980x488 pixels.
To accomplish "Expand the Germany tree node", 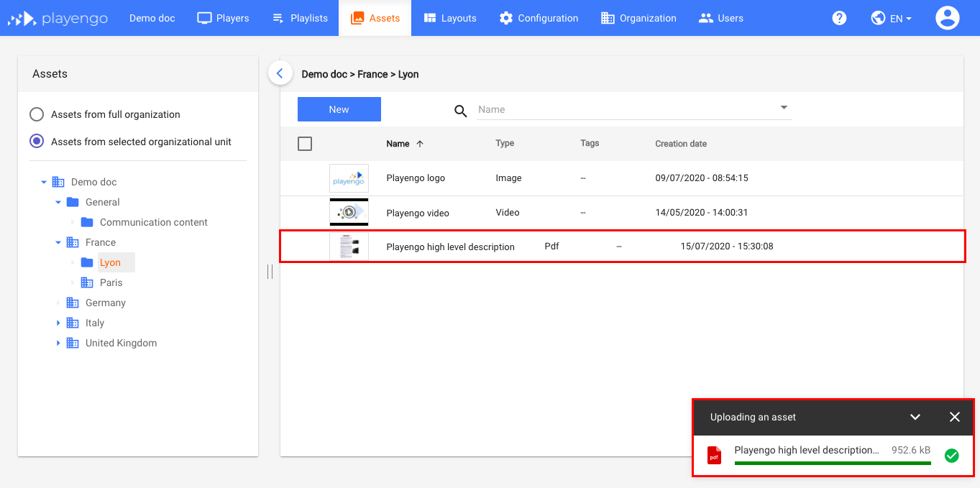I will [x=58, y=303].
